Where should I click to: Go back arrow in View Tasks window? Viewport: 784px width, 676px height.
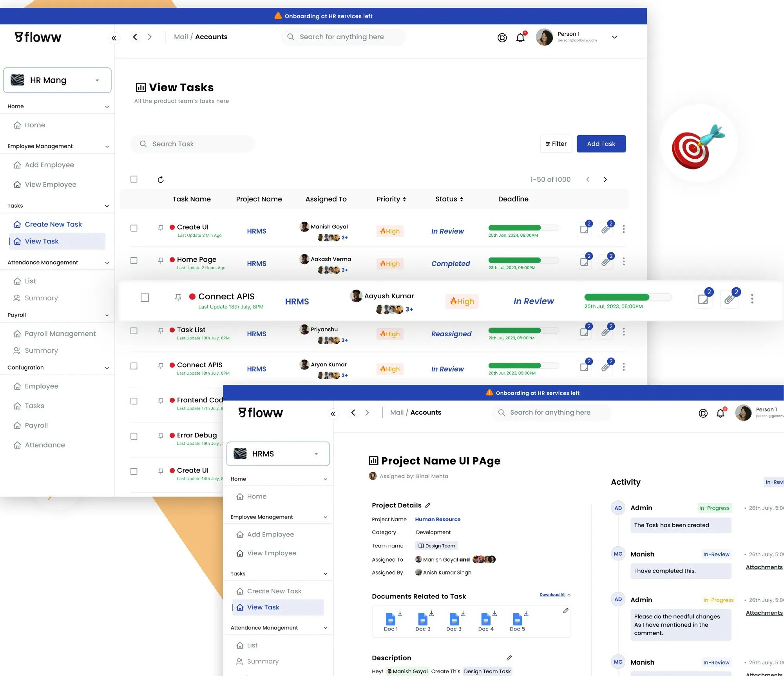pyautogui.click(x=135, y=37)
